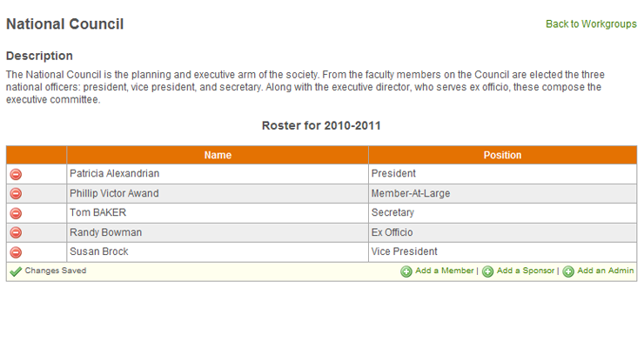Click the green Changes Saved checkmark icon
The image size is (644, 348).
[16, 271]
